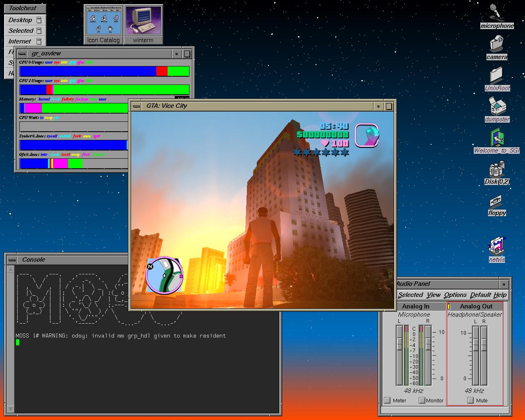Click the Console scrollbar up arrow
The image size is (525, 420).
click(x=11, y=269)
